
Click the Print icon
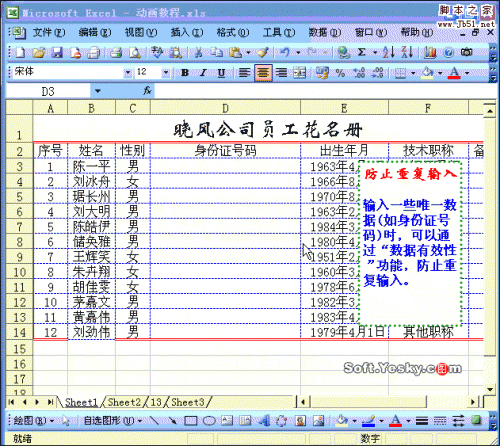[116, 52]
